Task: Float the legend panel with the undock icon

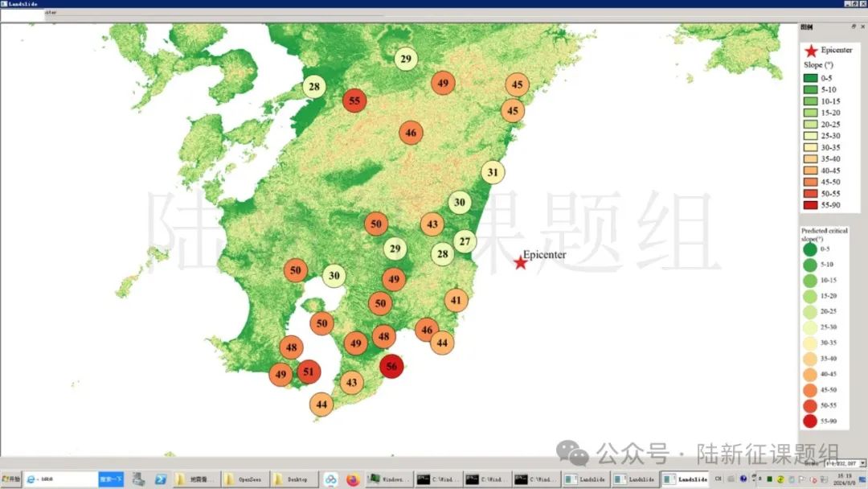Action: [x=853, y=27]
